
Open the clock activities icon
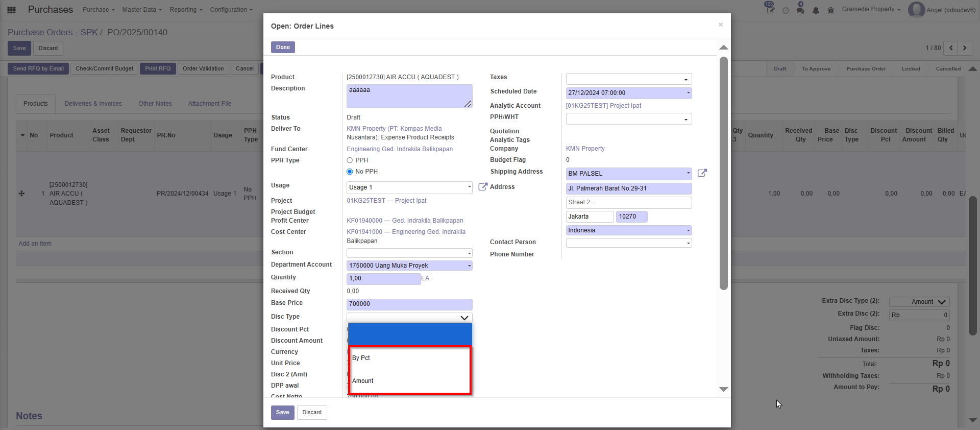coord(786,10)
